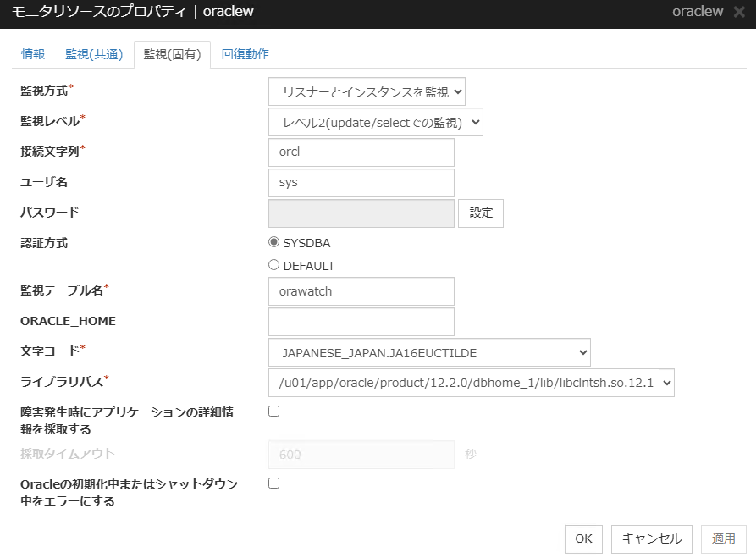The image size is (756, 558).
Task: Switch to the 監視(共通) tab
Action: click(x=93, y=52)
